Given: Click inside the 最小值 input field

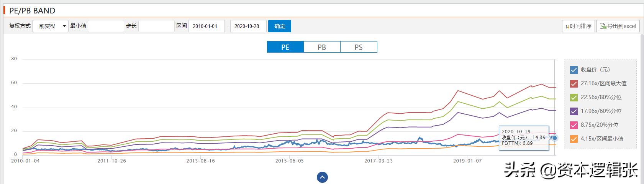Looking at the screenshot, I should coord(106,26).
